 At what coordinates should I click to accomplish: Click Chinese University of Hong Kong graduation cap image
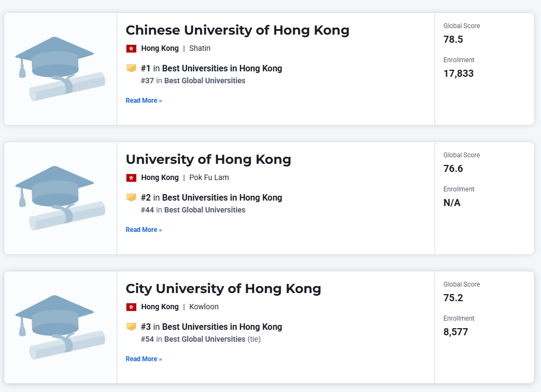click(x=60, y=69)
